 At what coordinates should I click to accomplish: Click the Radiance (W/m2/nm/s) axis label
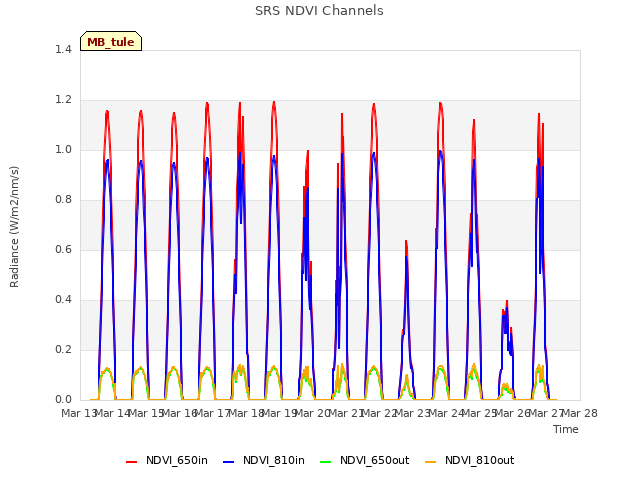click(x=14, y=227)
